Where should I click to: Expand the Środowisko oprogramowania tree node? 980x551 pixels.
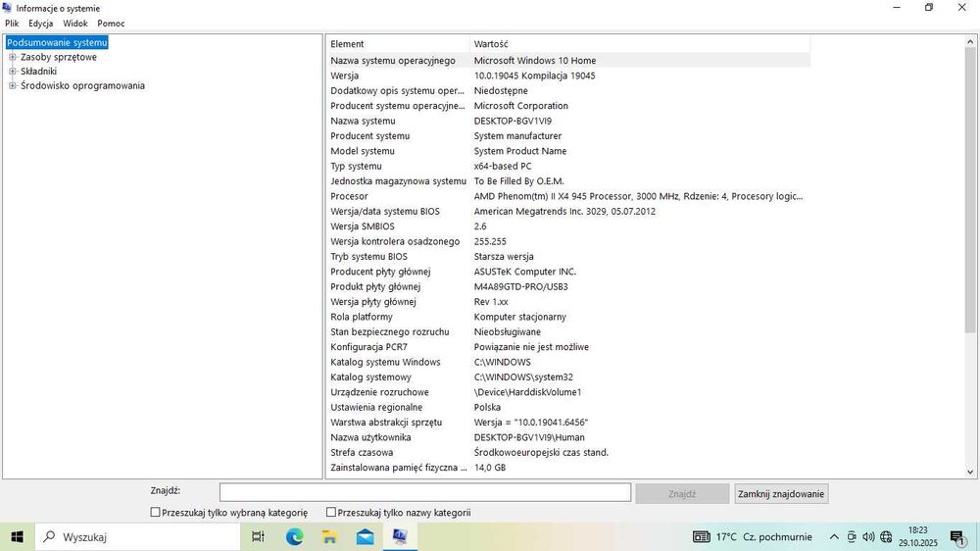(x=12, y=85)
